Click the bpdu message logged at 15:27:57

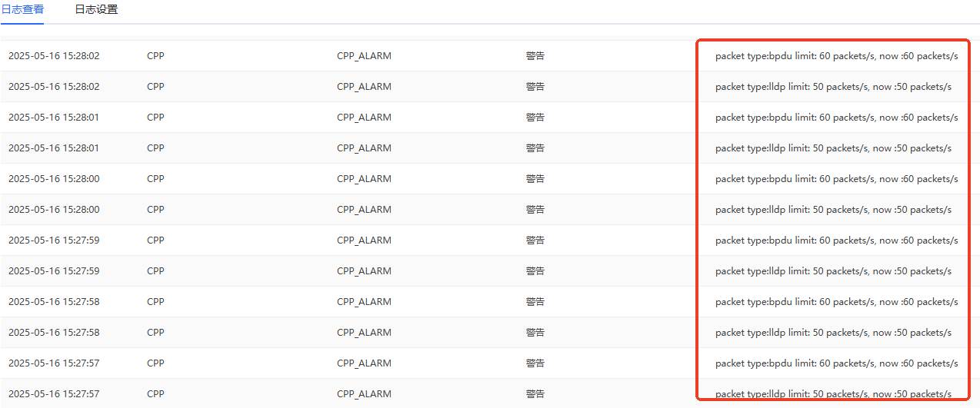click(836, 363)
